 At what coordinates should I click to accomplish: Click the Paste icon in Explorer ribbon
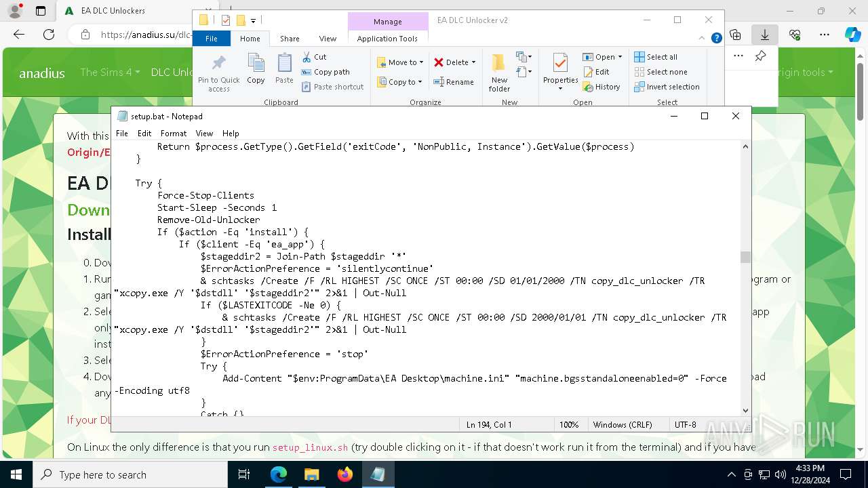pyautogui.click(x=284, y=68)
